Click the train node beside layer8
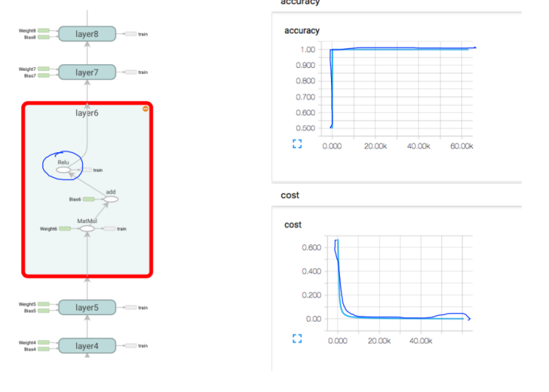Screen dimensions: 549x392 point(131,34)
